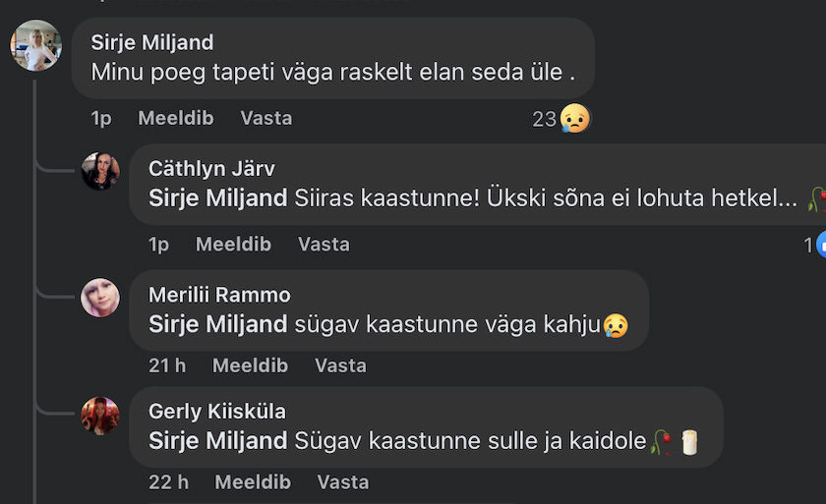826x504 pixels.
Task: Reply to Gerly Kiisküla's comment via Vasta
Action: click(x=343, y=482)
